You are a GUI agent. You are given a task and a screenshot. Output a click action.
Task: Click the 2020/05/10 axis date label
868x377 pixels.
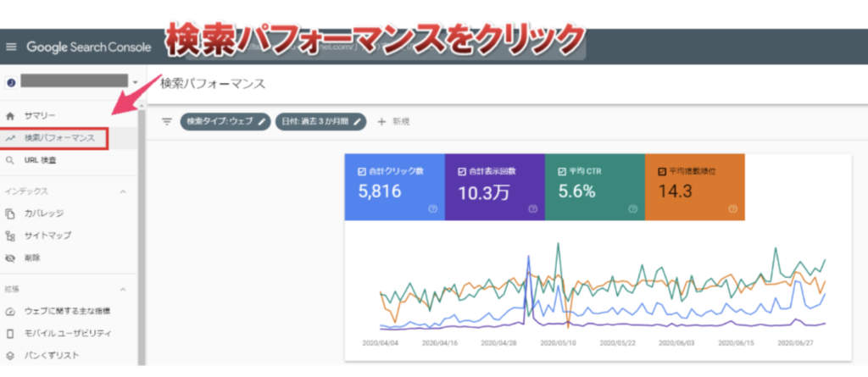[x=558, y=343]
